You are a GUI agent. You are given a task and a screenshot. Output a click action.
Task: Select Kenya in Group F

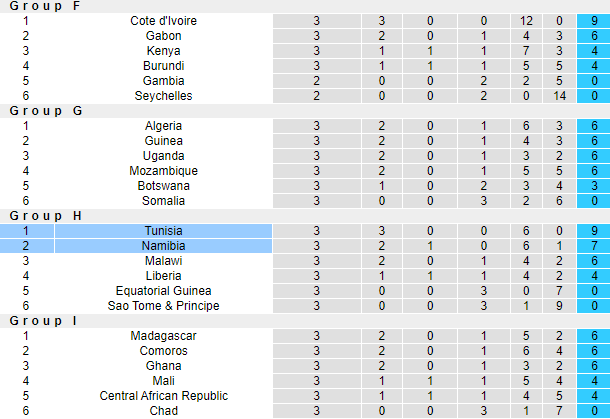tap(163, 51)
